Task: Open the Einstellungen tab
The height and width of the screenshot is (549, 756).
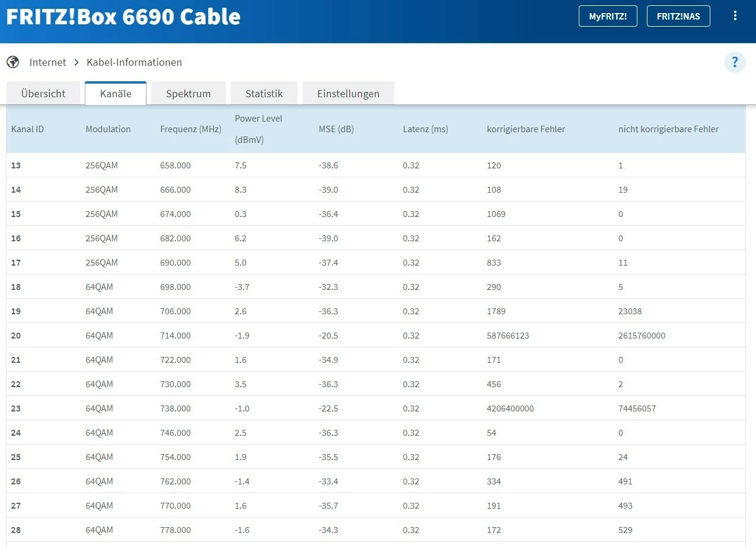Action: pos(348,93)
